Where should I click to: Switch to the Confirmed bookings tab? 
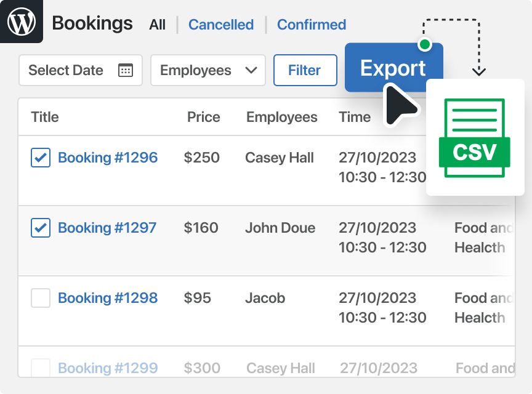[x=312, y=25]
